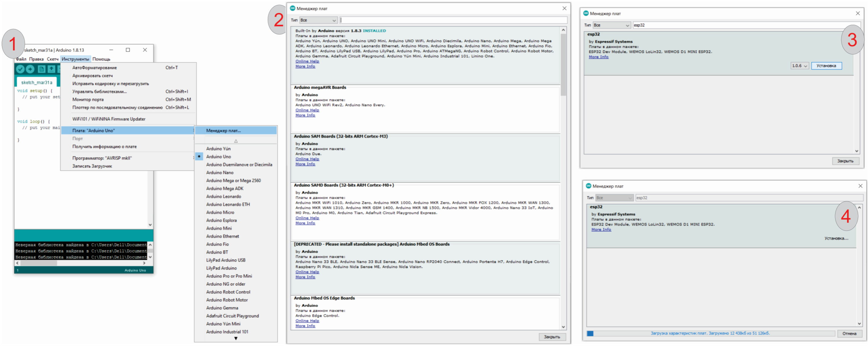Click the scroll-down arrow in Boards Manager list
The height and width of the screenshot is (346, 868).
tap(563, 327)
